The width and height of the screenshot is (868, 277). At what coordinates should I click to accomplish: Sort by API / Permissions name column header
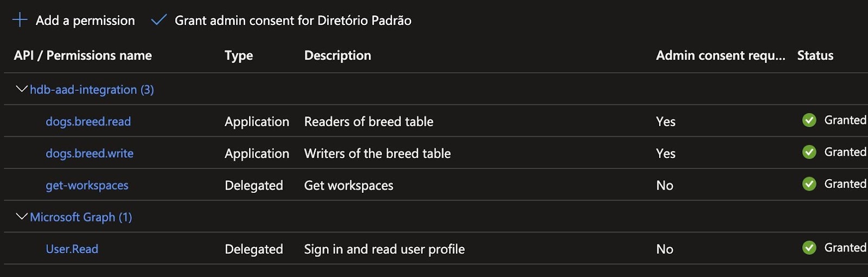[x=82, y=55]
